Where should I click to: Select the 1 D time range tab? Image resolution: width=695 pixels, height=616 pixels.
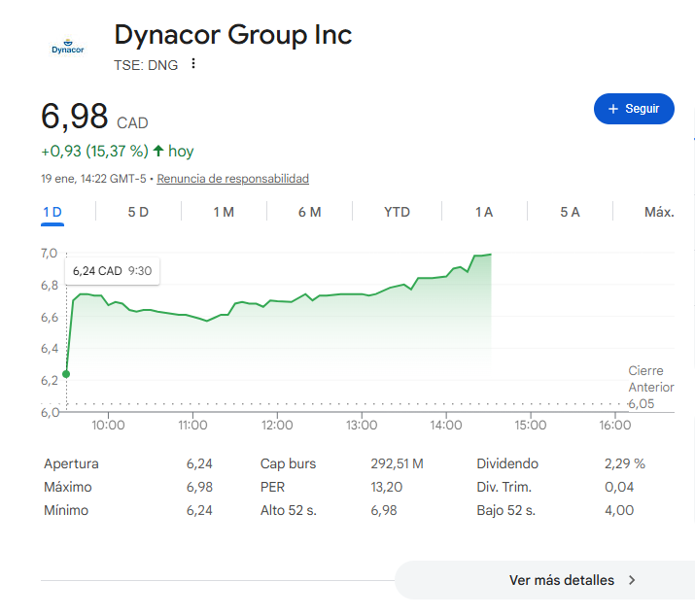pos(52,212)
